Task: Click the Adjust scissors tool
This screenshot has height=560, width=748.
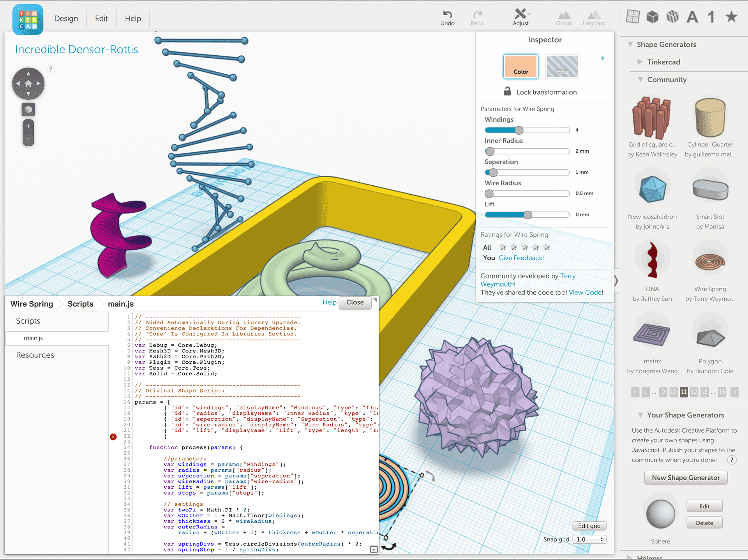Action: pyautogui.click(x=520, y=17)
